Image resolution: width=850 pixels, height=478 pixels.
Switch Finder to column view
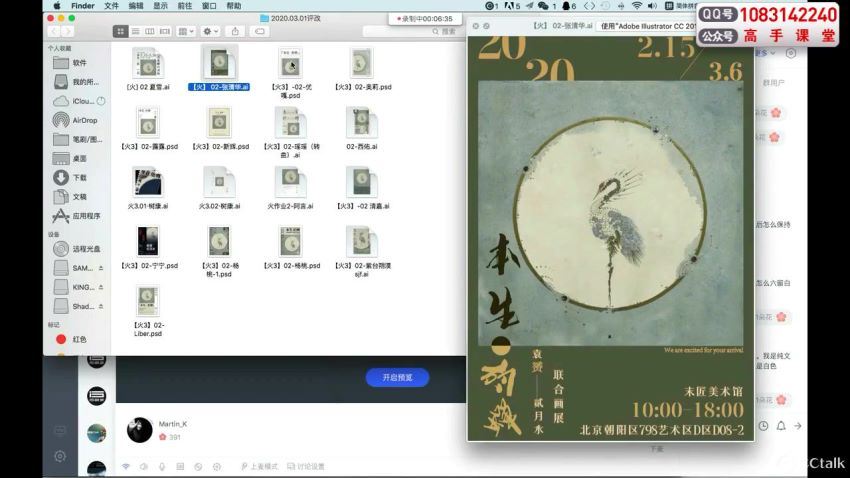(x=149, y=31)
